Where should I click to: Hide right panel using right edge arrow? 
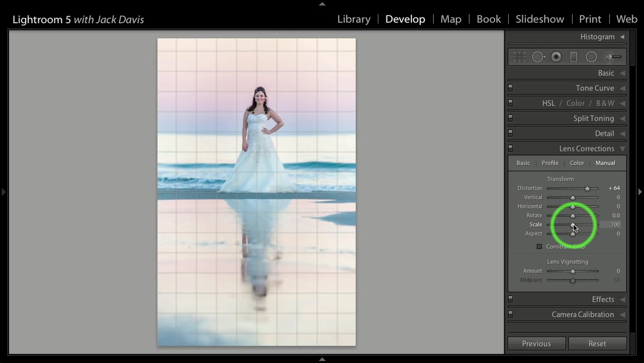click(640, 192)
